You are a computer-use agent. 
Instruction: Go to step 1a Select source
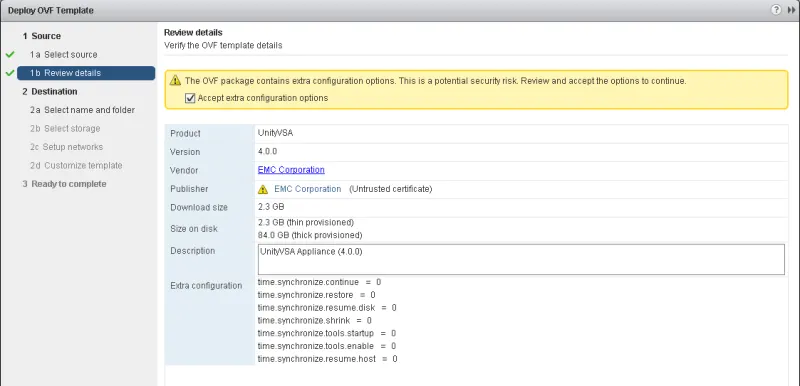63,55
